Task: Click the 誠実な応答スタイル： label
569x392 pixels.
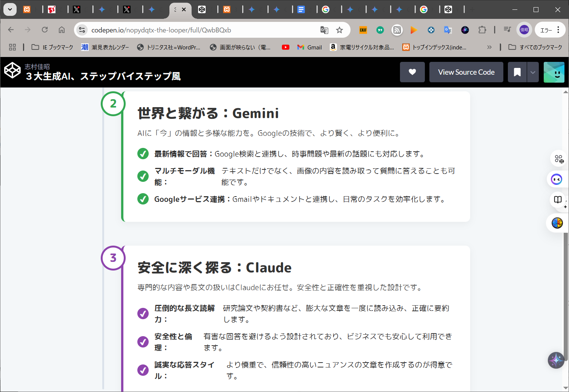Action: tap(185, 370)
